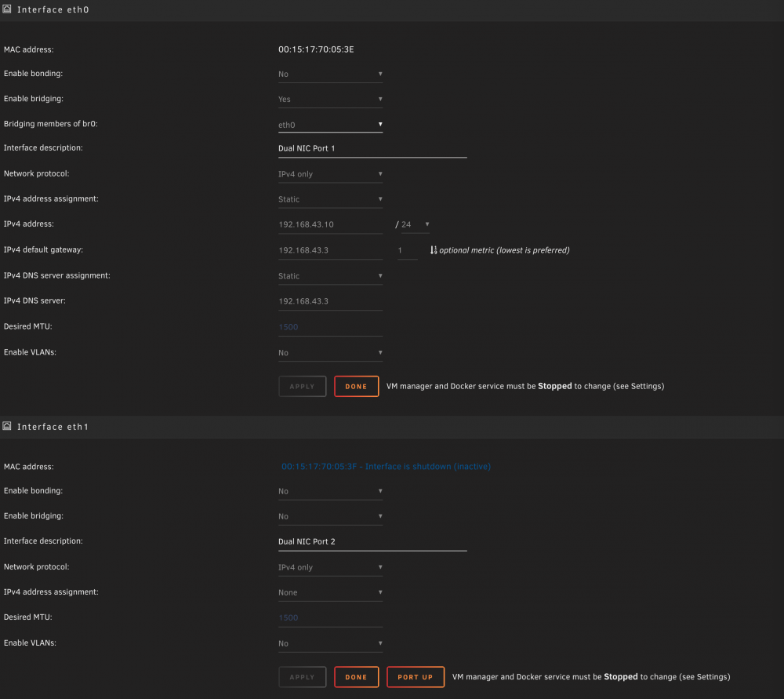Click Done button for eth1
784x699 pixels.
tap(356, 677)
